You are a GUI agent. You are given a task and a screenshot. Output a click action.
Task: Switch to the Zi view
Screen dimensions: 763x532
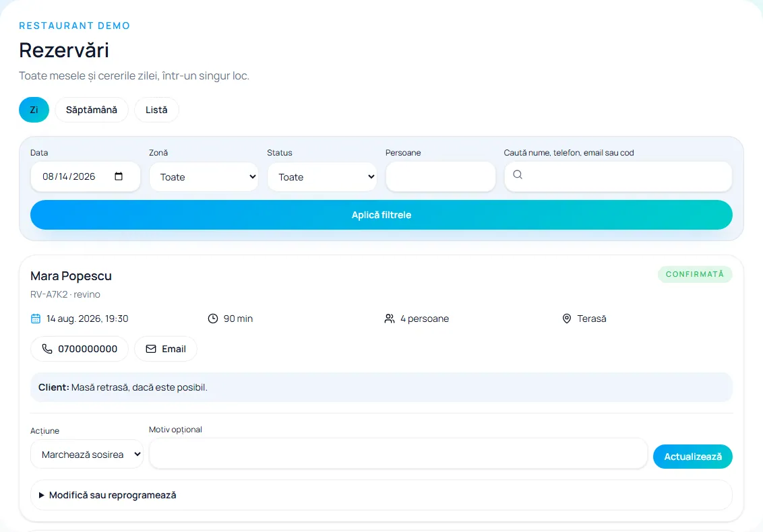(x=34, y=110)
